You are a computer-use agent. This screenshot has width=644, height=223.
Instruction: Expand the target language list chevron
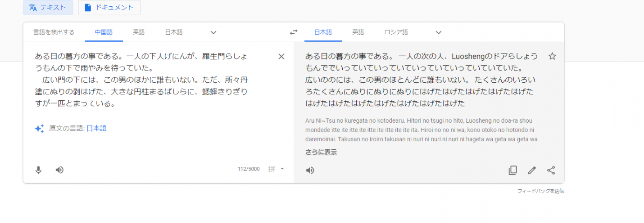(439, 32)
